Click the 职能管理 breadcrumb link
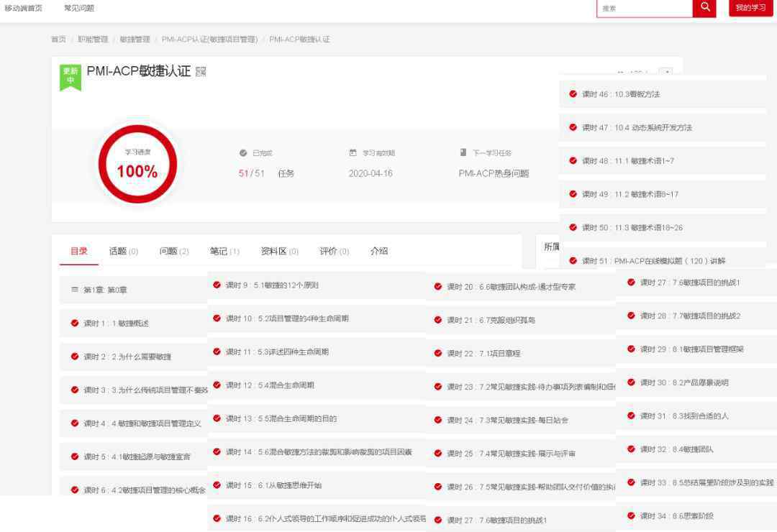Viewport: 777px width, 532px height. click(x=93, y=39)
